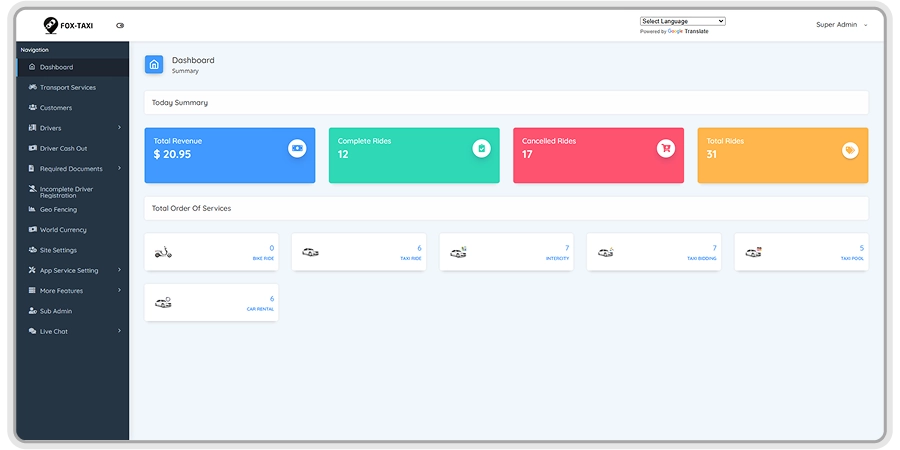Click the Today Summary heading
This screenshot has width=900, height=450.
(180, 103)
